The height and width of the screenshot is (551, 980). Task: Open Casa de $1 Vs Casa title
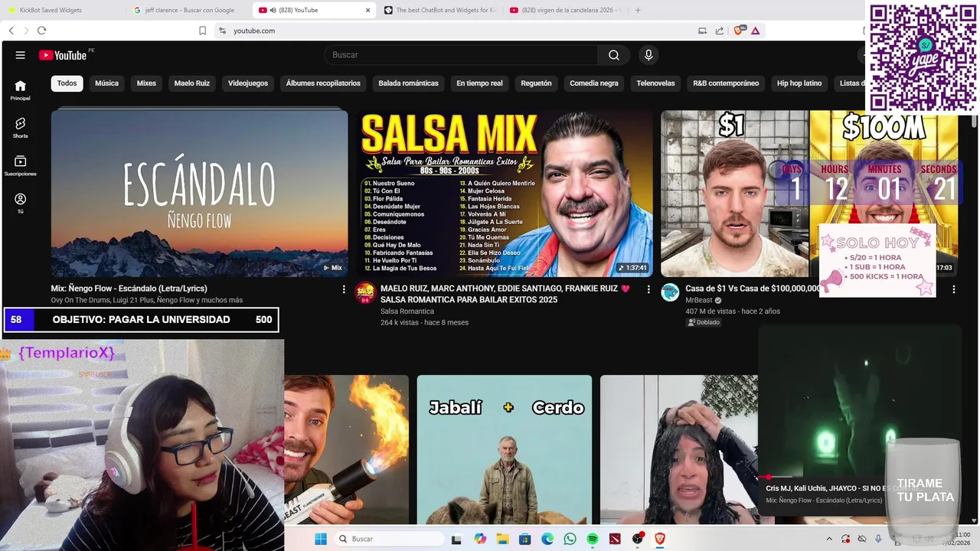pyautogui.click(x=753, y=289)
